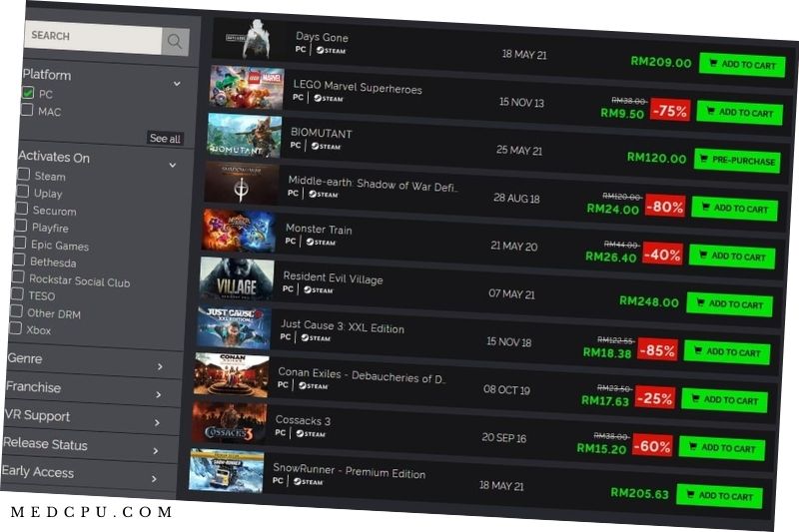Open the BIOMUTANT cover thumbnail
The height and width of the screenshot is (532, 799).
pos(244,136)
